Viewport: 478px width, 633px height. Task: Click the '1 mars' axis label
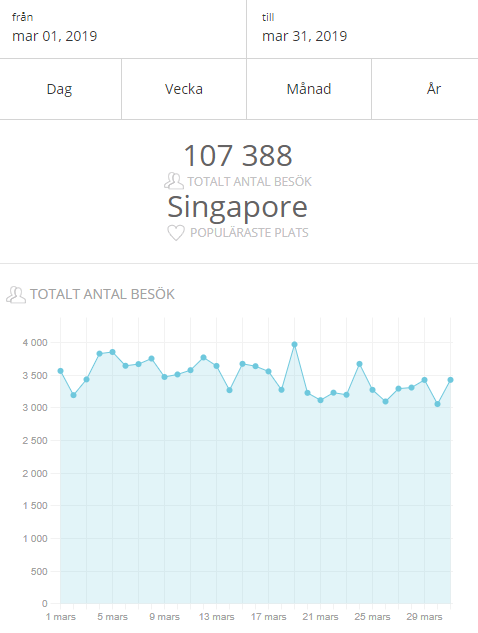point(61,617)
